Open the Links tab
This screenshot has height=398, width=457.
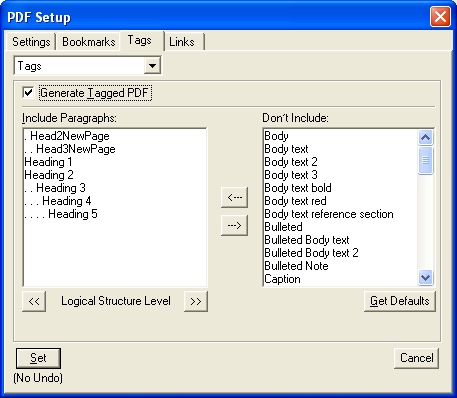[182, 42]
